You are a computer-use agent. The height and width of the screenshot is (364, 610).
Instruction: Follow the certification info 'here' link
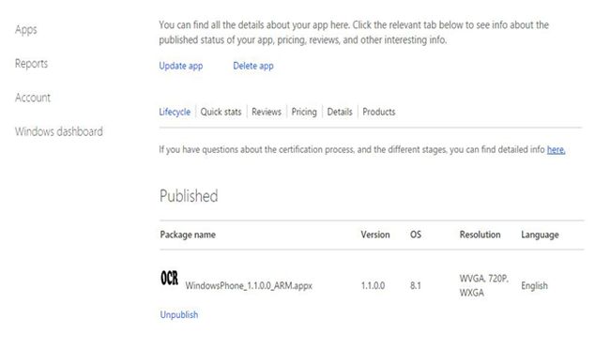[556, 150]
